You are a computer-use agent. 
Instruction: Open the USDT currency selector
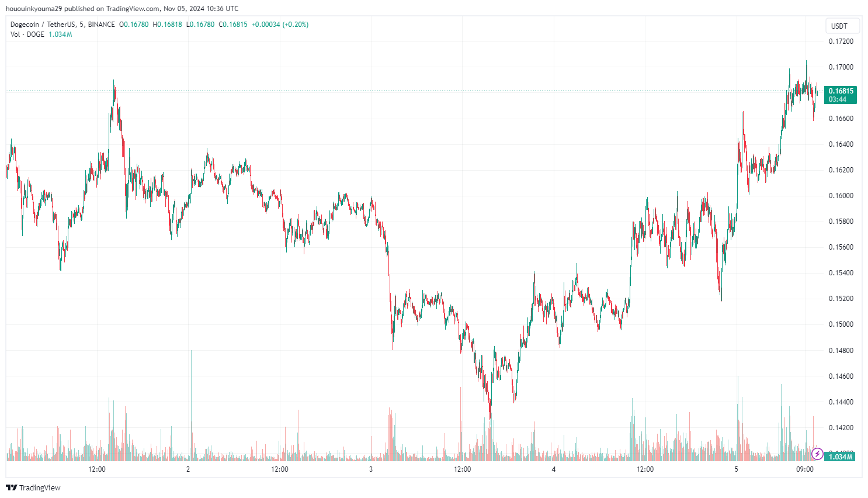point(843,26)
